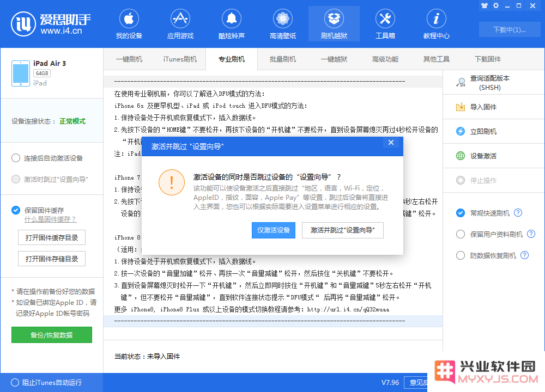
Task: Switch to iTunes刷机 tab
Action: pyautogui.click(x=180, y=59)
